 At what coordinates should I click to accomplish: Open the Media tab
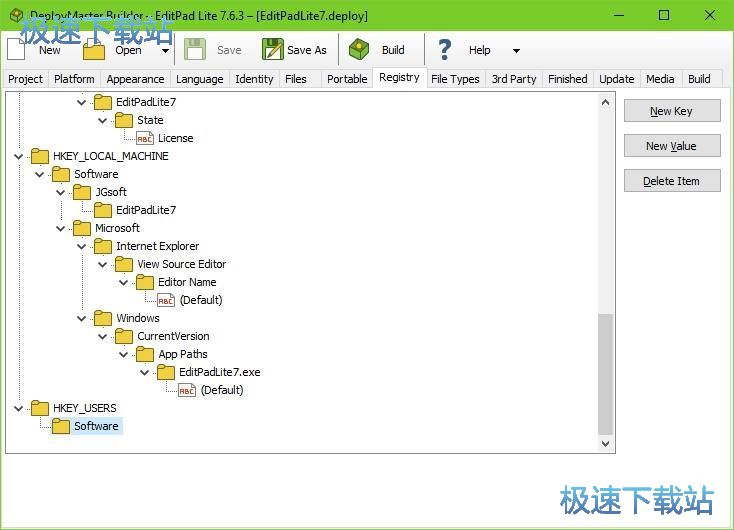[x=660, y=79]
